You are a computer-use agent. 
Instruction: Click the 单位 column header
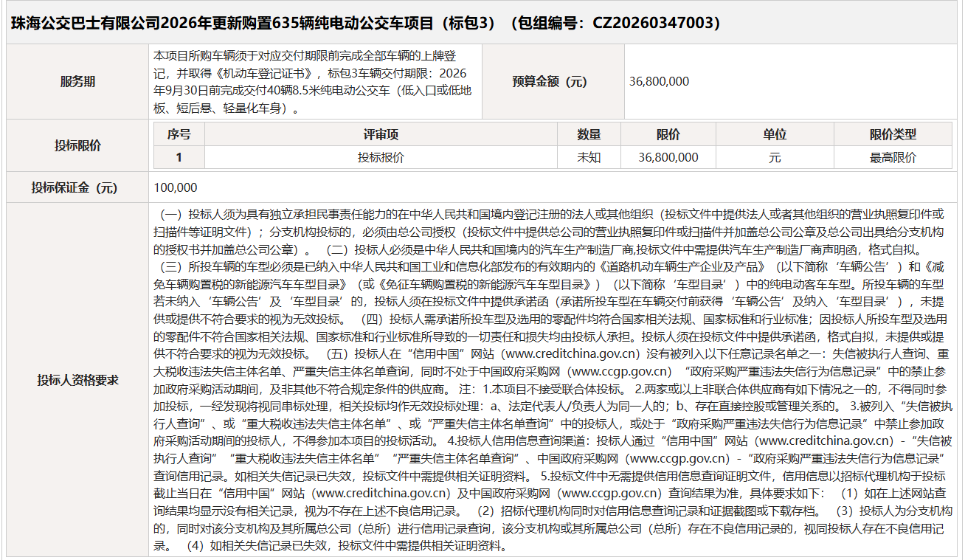tap(775, 135)
